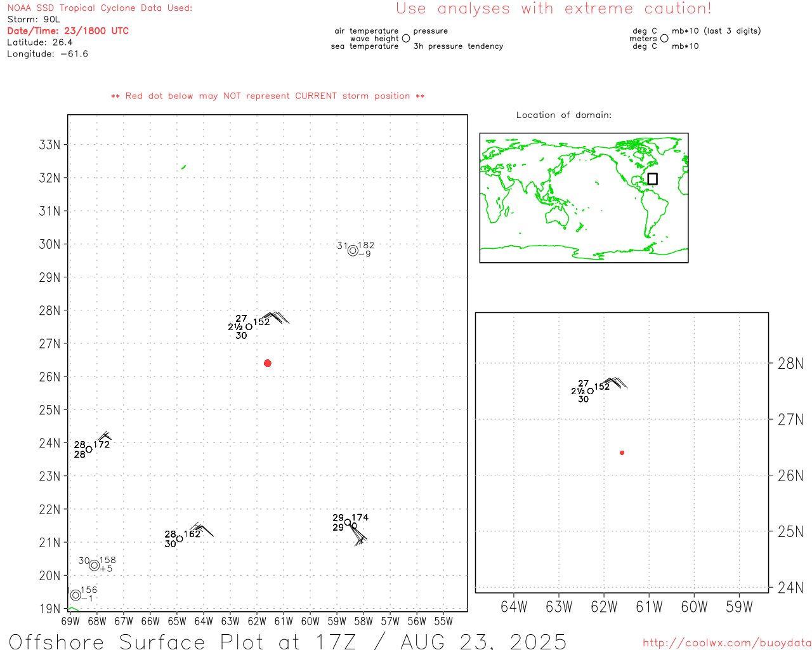Click the 24N label on the inset map axis
812x650 pixels.
(790, 588)
